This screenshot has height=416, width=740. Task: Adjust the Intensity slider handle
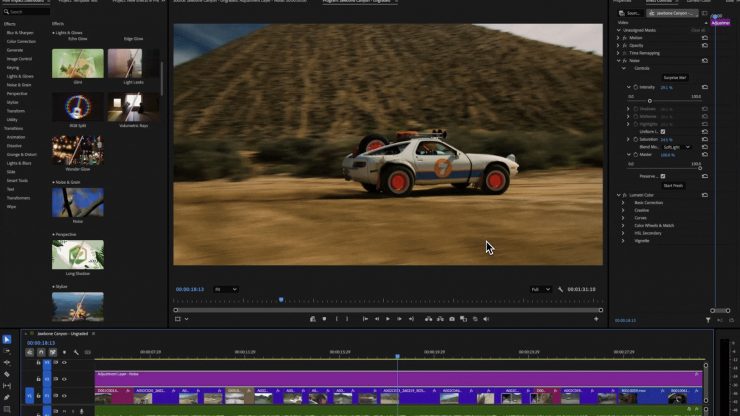(x=650, y=101)
